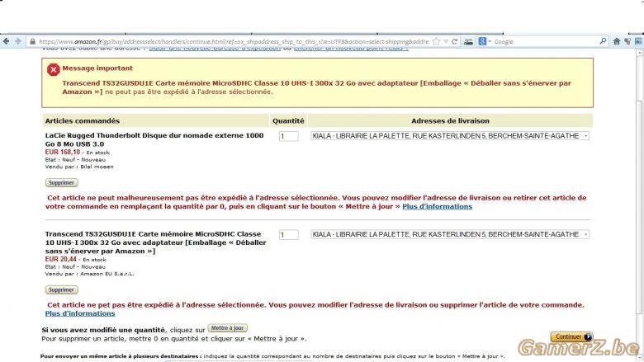Open Plus d'informations link after Mettre à jour text
This screenshot has width=644, height=362.
click(x=437, y=206)
